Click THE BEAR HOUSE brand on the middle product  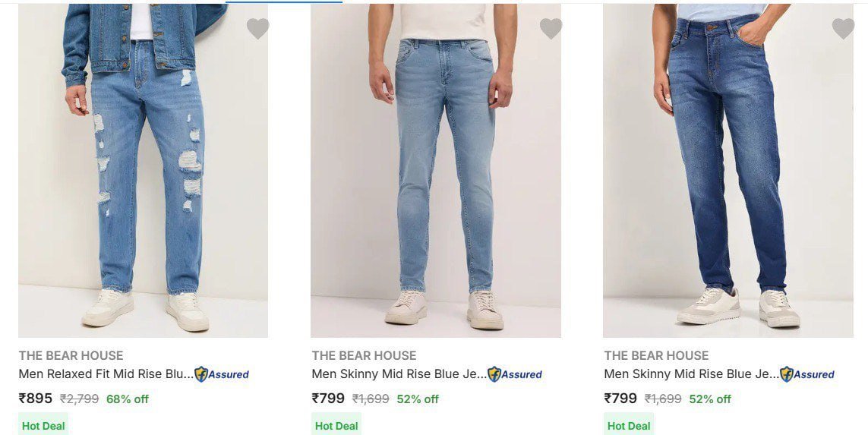(x=364, y=355)
